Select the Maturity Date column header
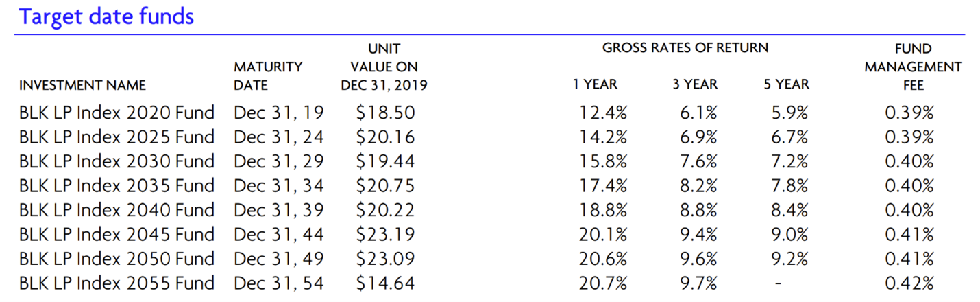 point(268,76)
